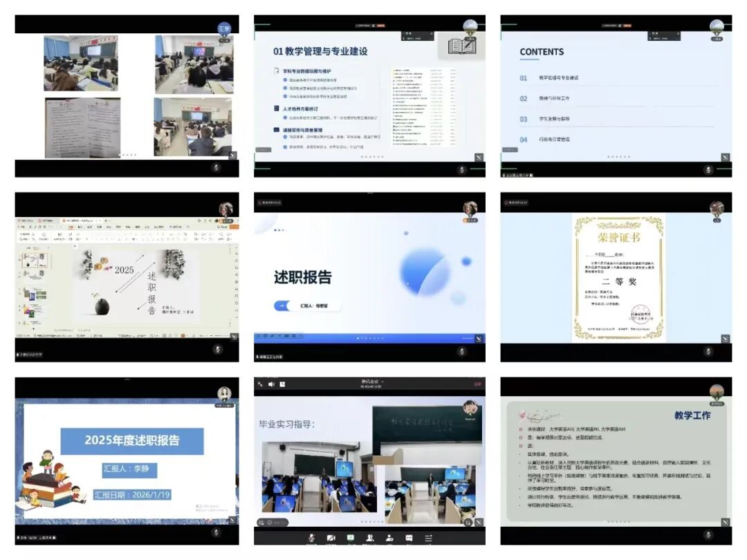
Task: Click the annotation pen icon on the certificate panel
Action: (725, 339)
